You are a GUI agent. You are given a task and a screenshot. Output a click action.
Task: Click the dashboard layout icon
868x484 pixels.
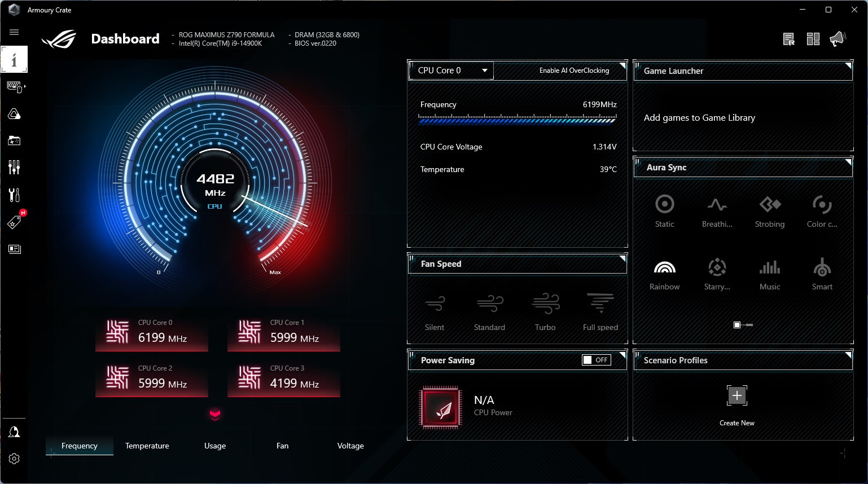(x=813, y=39)
